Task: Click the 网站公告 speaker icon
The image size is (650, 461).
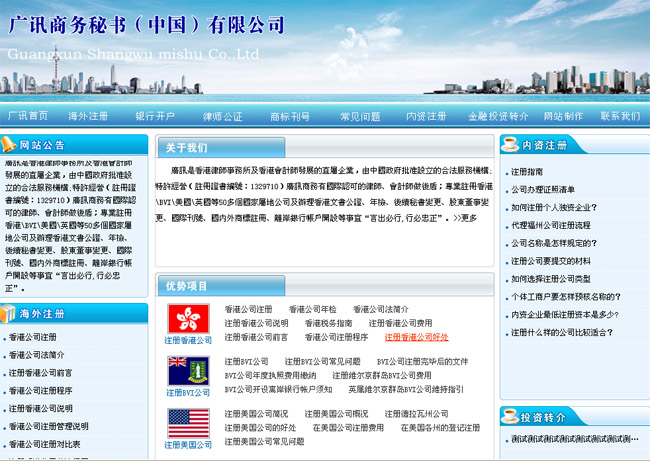Action: pos(12,145)
